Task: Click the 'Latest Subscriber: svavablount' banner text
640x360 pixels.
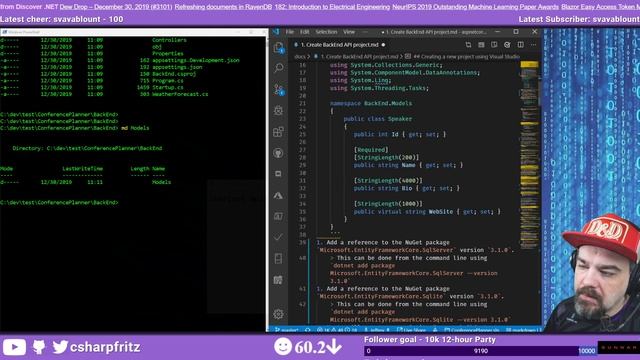Action: coord(579,19)
